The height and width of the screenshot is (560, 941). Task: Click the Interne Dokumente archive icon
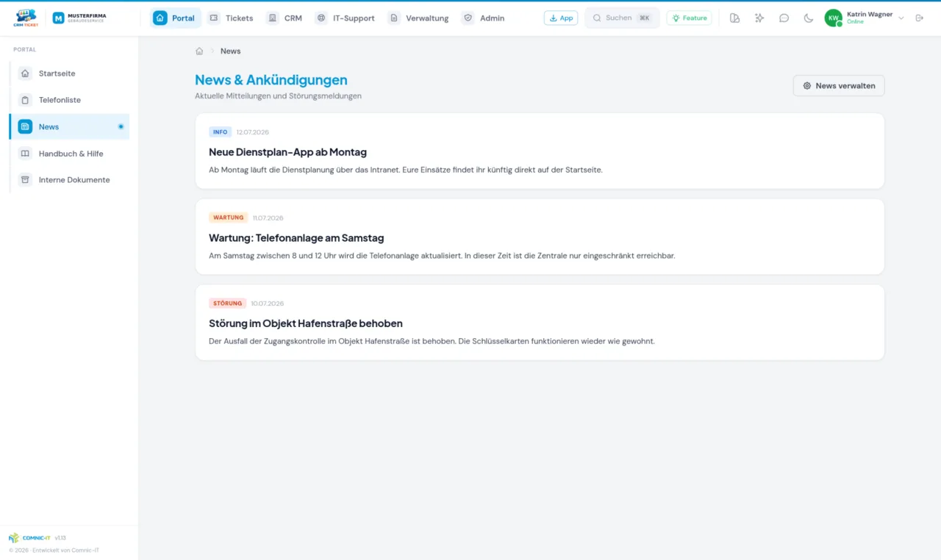26,180
